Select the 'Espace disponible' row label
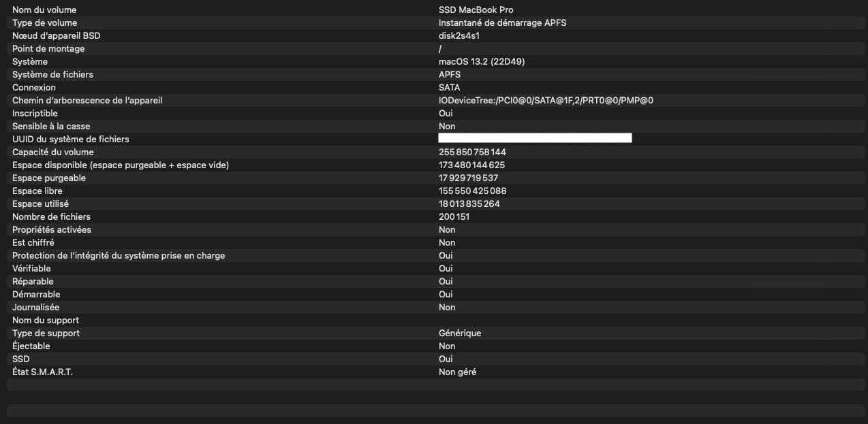Screen dimensions: 868x424 click(x=121, y=165)
